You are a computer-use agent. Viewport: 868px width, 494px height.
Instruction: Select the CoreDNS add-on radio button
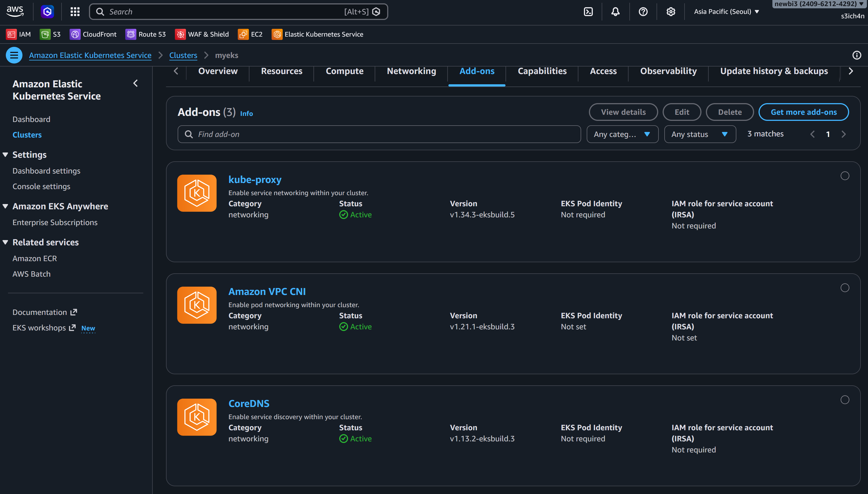coord(845,400)
